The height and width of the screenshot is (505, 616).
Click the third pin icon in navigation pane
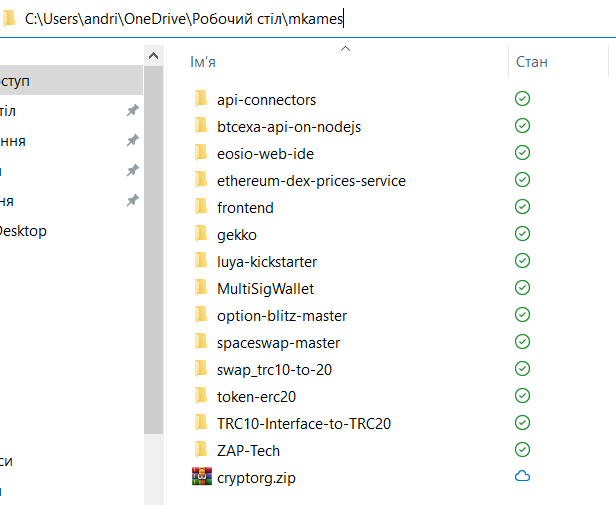132,171
